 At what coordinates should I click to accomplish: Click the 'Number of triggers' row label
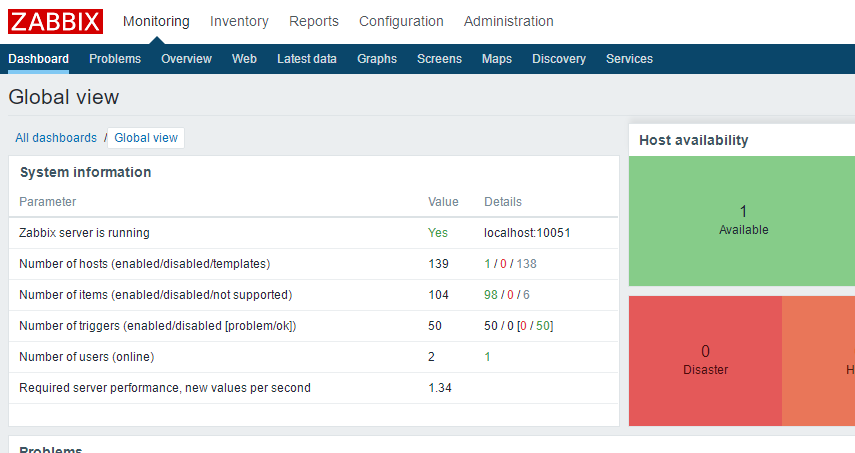point(158,326)
